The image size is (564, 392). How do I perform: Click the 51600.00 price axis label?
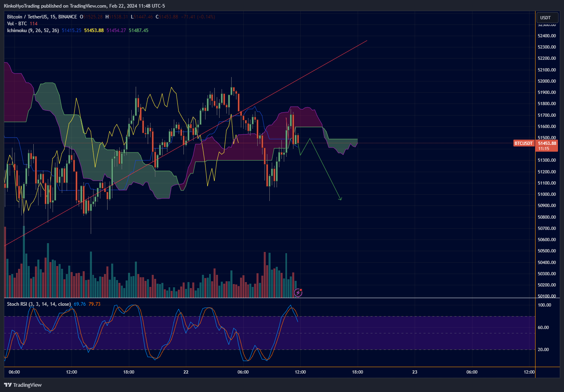[547, 126]
